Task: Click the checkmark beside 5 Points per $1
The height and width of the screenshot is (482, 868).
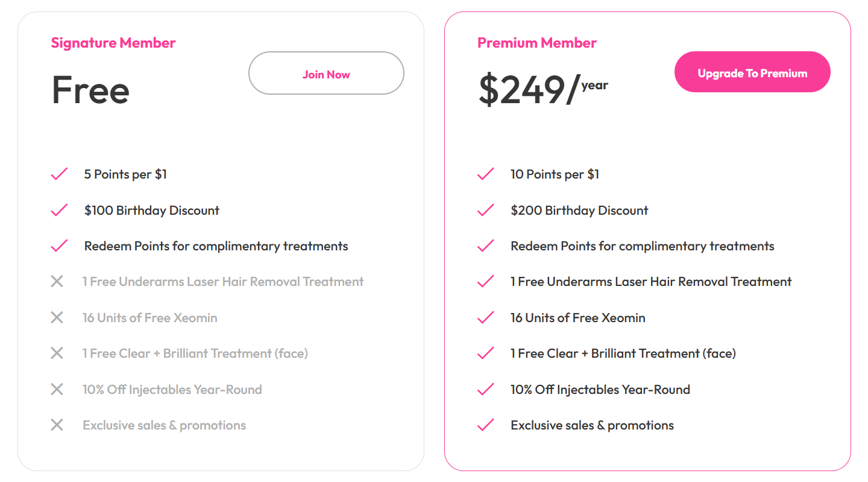Action: [x=58, y=174]
